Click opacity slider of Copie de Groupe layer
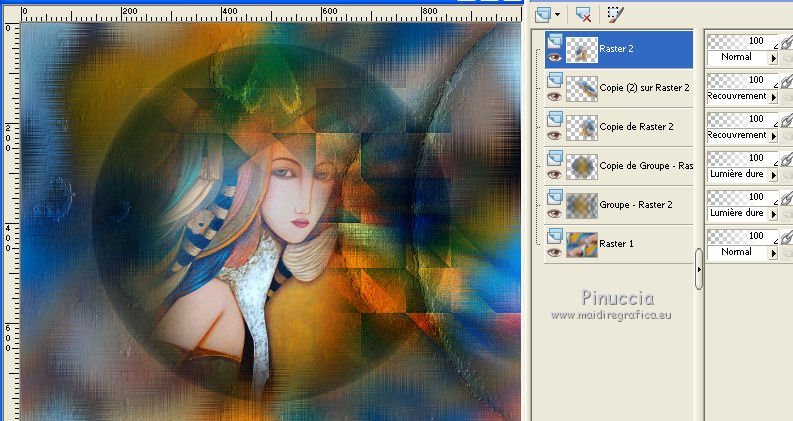The height and width of the screenshot is (421, 793). pyautogui.click(x=742, y=158)
